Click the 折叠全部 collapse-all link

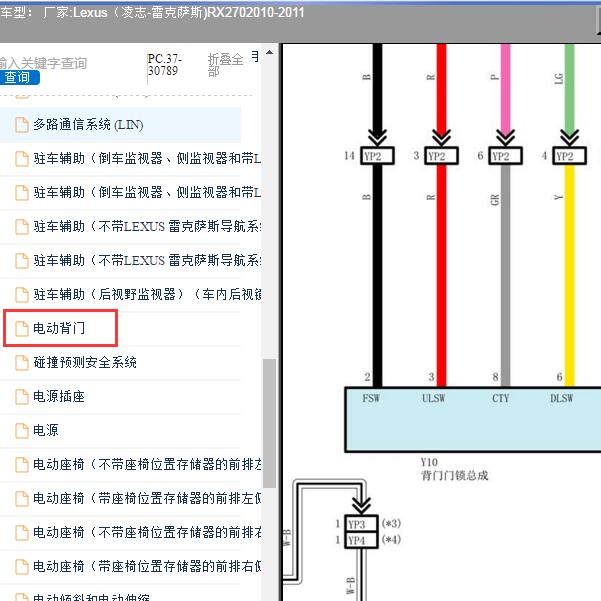point(226,65)
